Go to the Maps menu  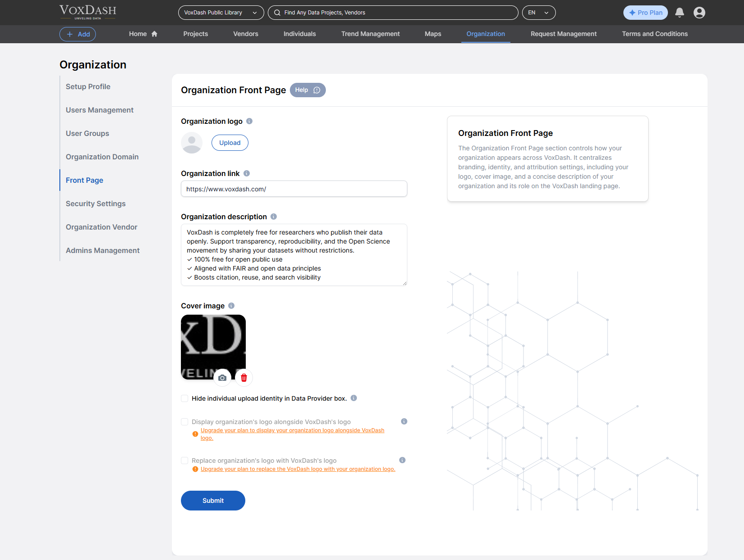point(433,34)
